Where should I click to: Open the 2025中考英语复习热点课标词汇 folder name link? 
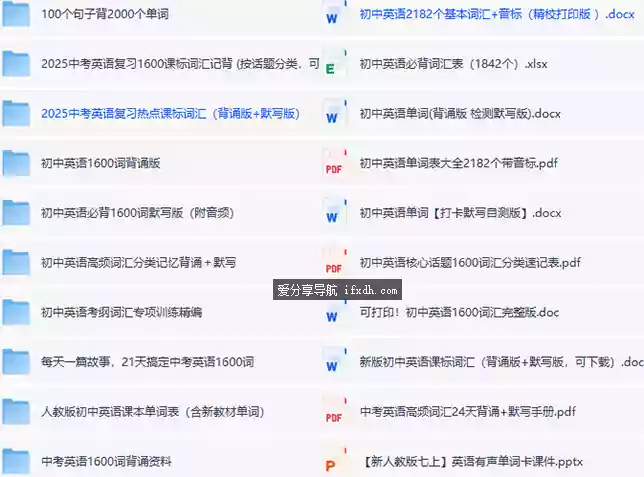coord(170,113)
